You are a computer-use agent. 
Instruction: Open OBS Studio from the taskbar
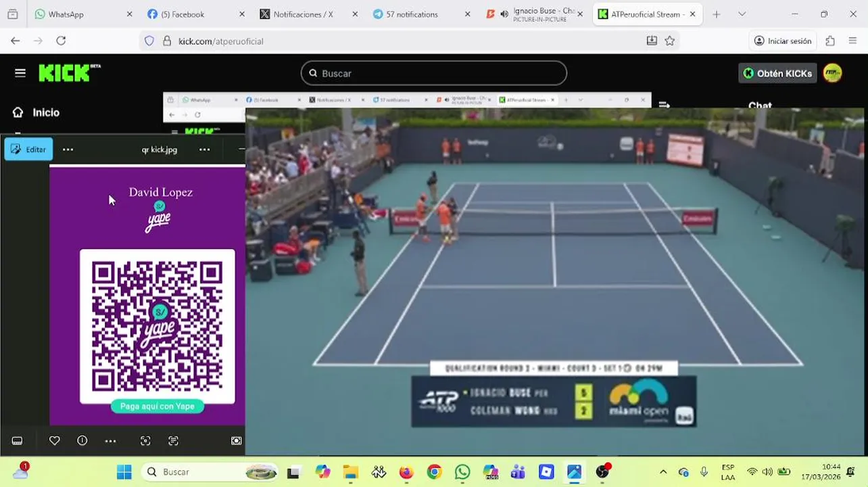602,472
